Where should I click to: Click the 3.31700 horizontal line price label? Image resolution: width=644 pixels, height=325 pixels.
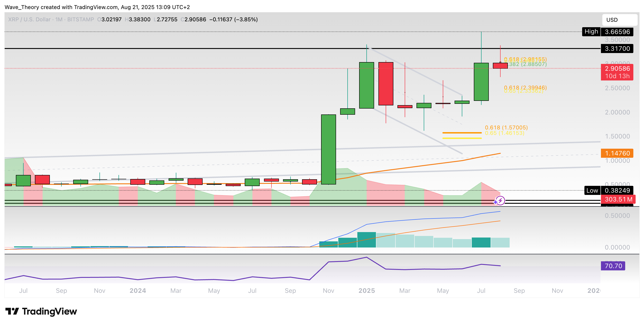[617, 49]
